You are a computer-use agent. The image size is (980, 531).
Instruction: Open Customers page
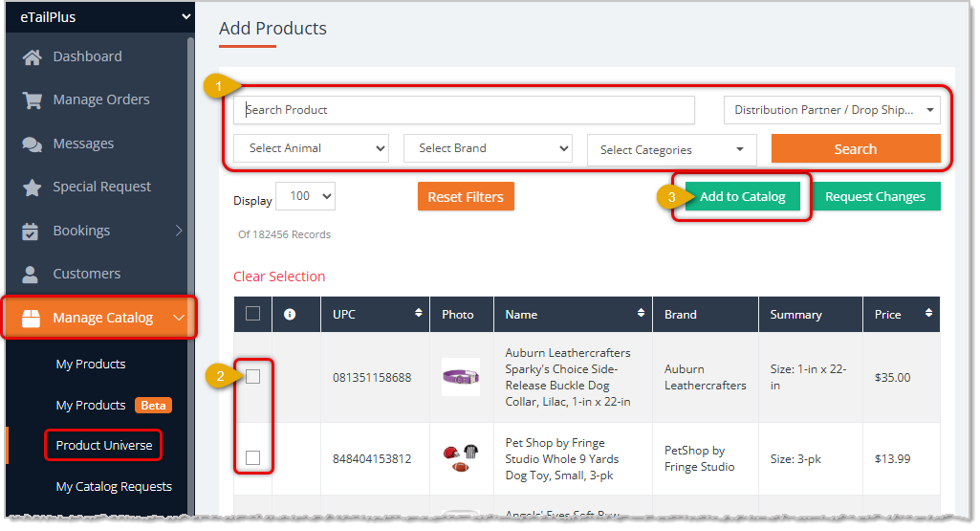tap(87, 274)
